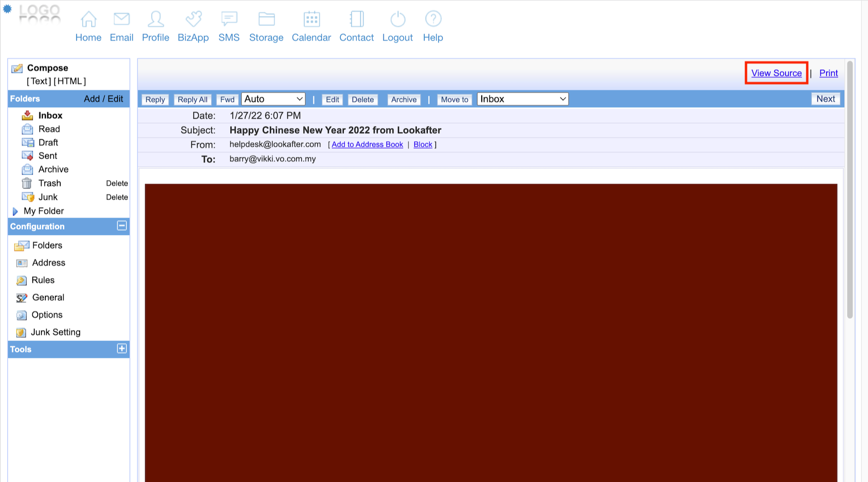Click the Logout power icon
The width and height of the screenshot is (868, 482).
[x=397, y=19]
